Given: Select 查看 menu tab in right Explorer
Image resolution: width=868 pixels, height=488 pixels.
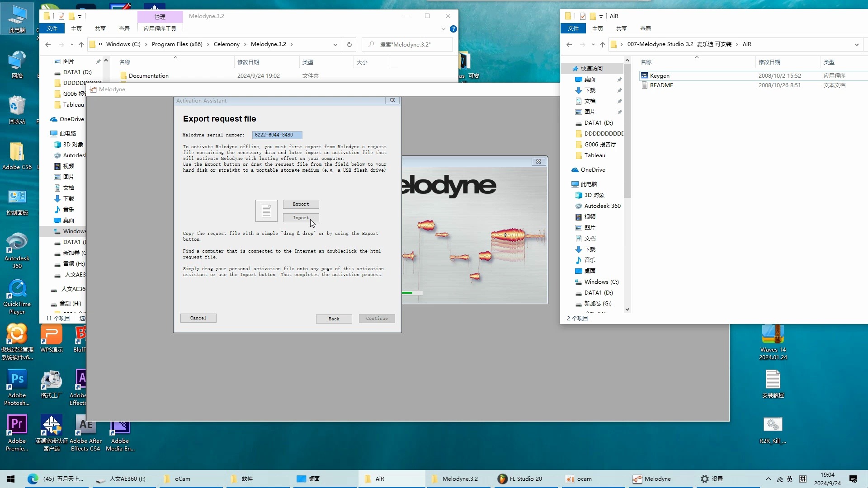Looking at the screenshot, I should pyautogui.click(x=646, y=28).
